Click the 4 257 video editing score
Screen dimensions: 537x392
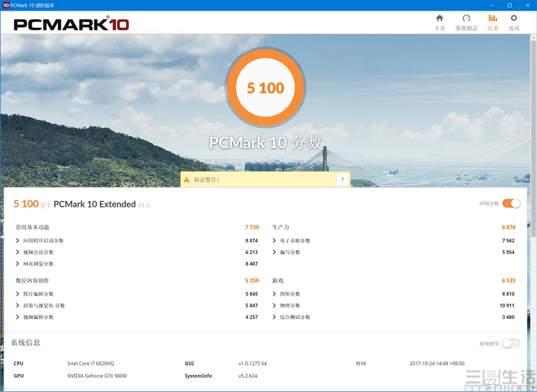point(251,317)
